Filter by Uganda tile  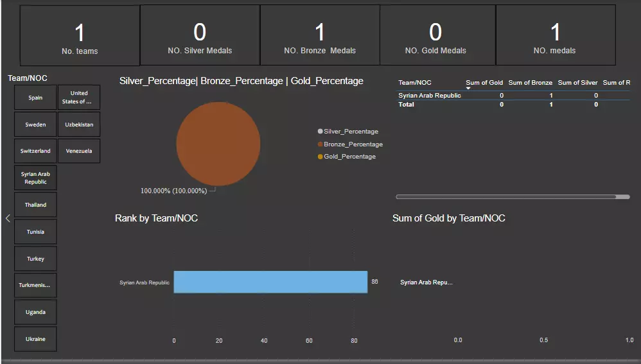click(35, 312)
